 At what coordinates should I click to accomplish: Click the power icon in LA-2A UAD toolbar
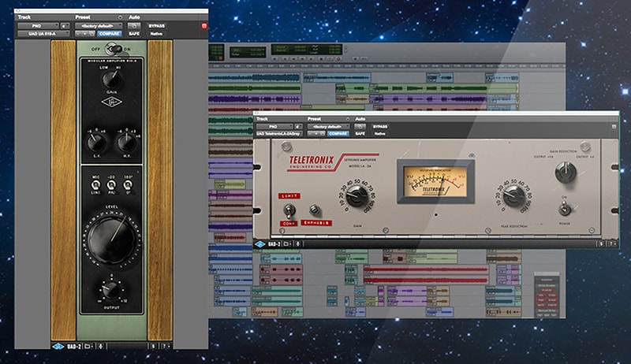click(x=298, y=244)
